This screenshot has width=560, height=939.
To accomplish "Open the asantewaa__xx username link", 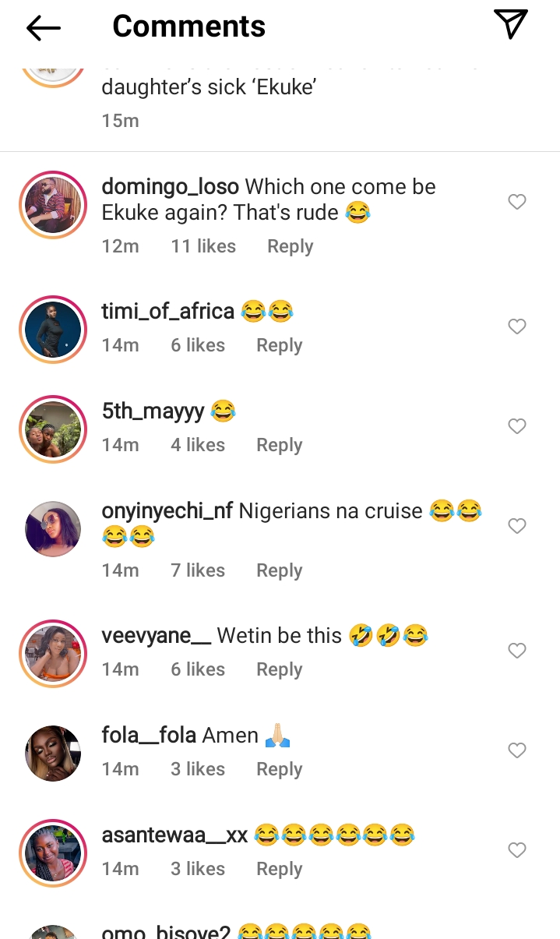I will [174, 835].
